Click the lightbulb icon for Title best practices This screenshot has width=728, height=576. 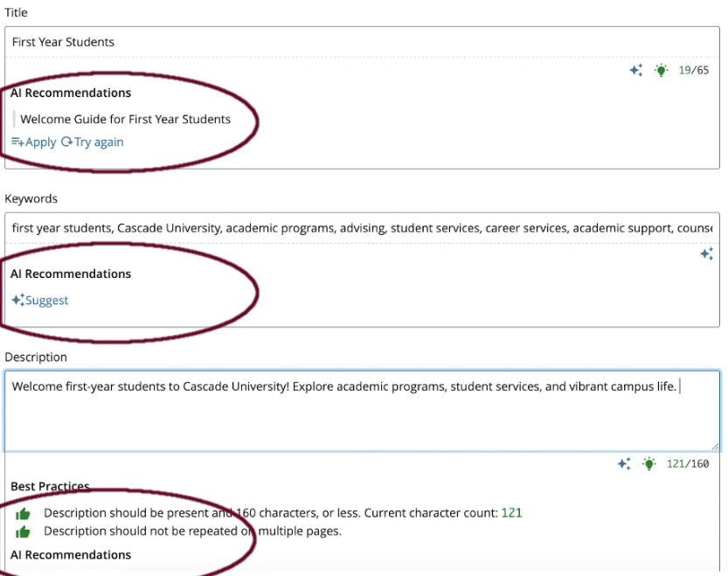tap(661, 71)
